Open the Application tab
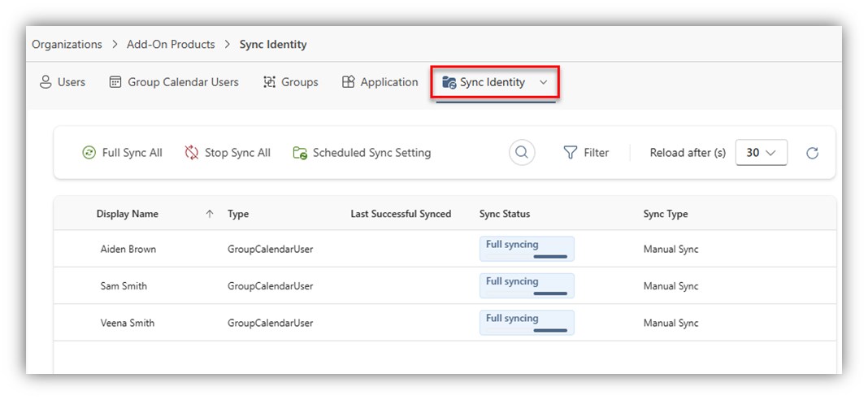The width and height of the screenshot is (868, 400). tap(380, 82)
